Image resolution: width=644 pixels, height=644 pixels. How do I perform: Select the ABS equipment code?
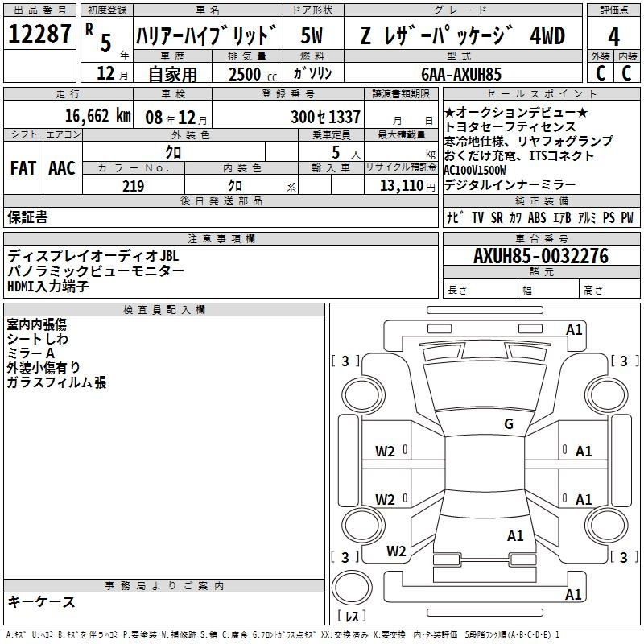pos(537,217)
